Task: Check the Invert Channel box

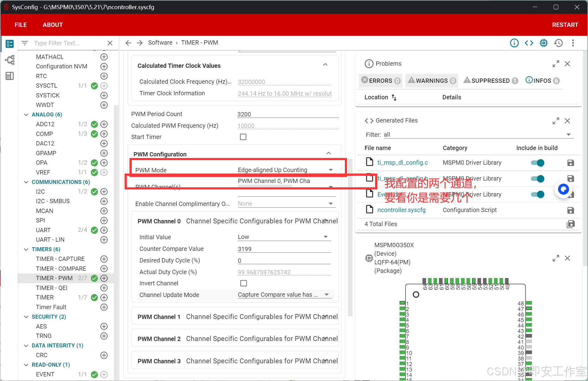Action: (243, 283)
